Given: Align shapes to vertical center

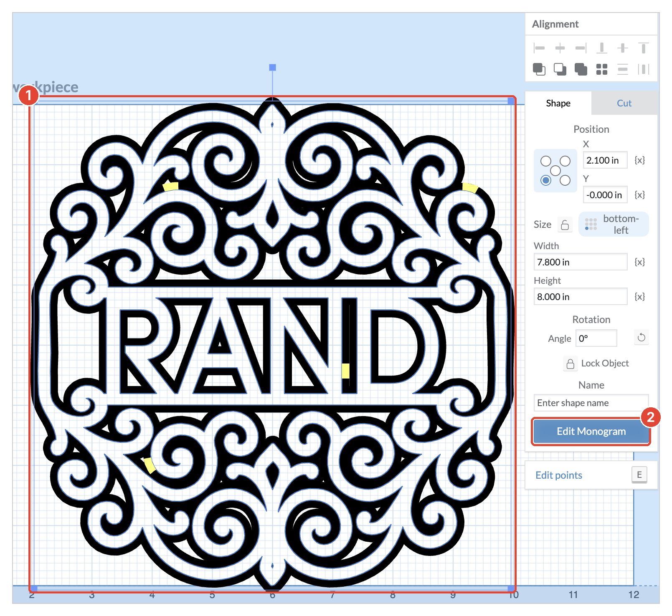Looking at the screenshot, I should pos(623,48).
